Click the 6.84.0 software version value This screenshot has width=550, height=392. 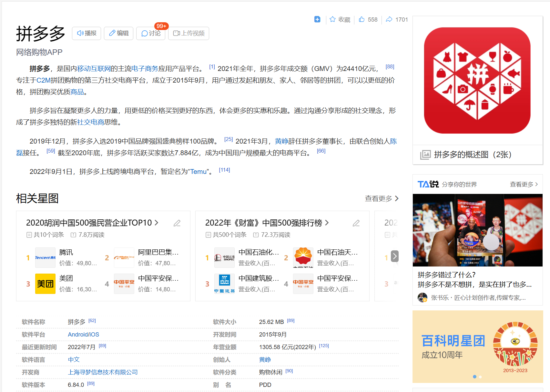pyautogui.click(x=76, y=385)
